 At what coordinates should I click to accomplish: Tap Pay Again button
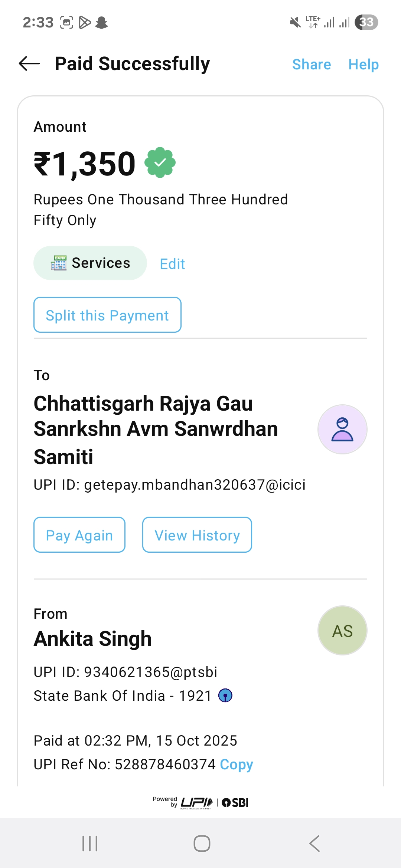point(79,535)
